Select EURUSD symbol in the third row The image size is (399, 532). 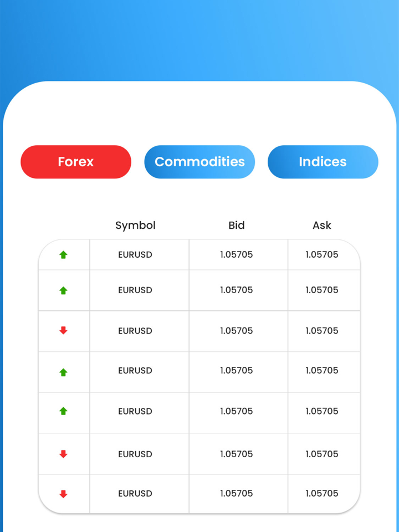pos(135,331)
